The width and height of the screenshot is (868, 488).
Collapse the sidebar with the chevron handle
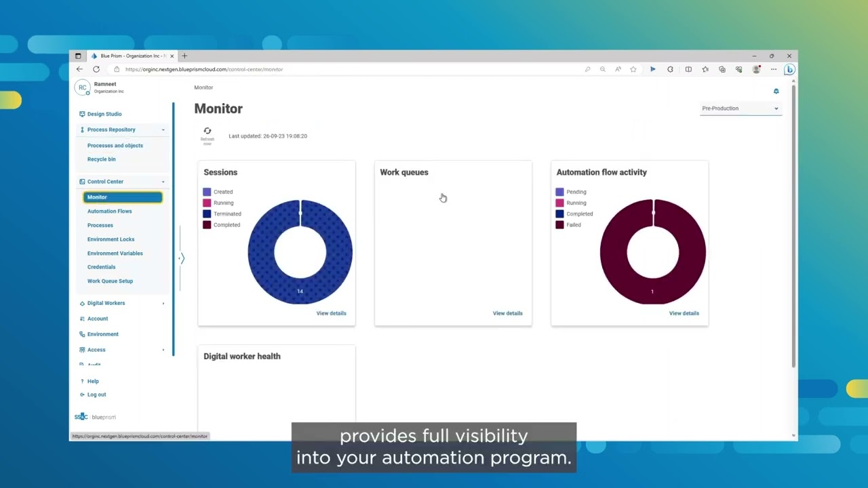click(x=182, y=258)
